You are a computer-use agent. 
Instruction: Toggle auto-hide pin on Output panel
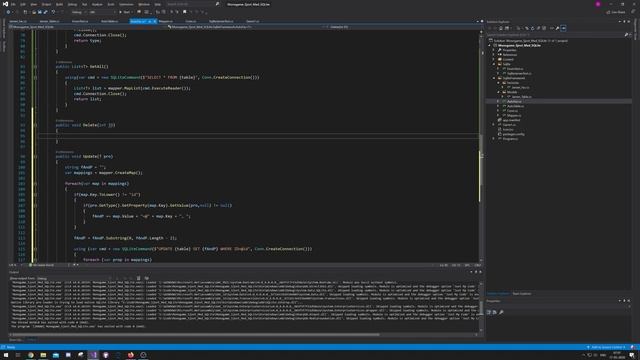pos(476,272)
